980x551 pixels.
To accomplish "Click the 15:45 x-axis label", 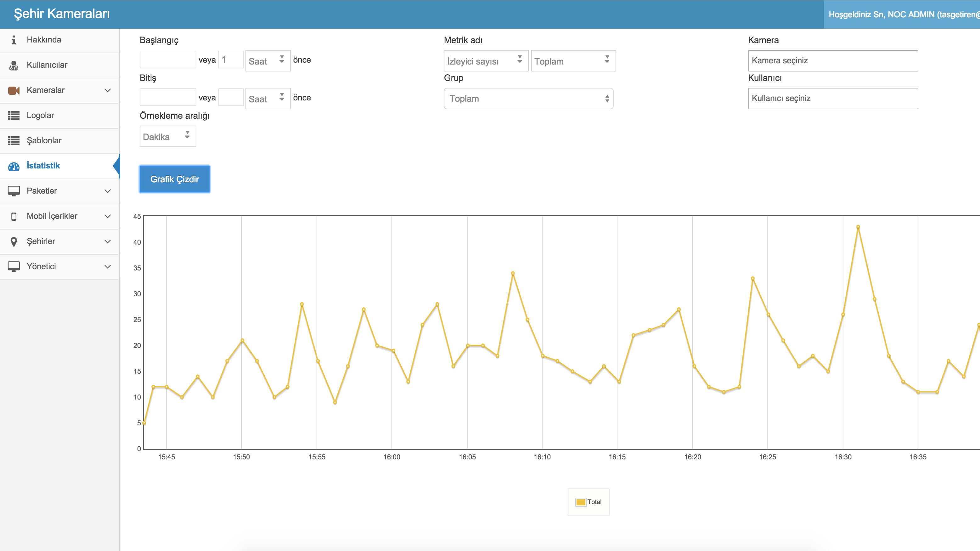I will [166, 457].
